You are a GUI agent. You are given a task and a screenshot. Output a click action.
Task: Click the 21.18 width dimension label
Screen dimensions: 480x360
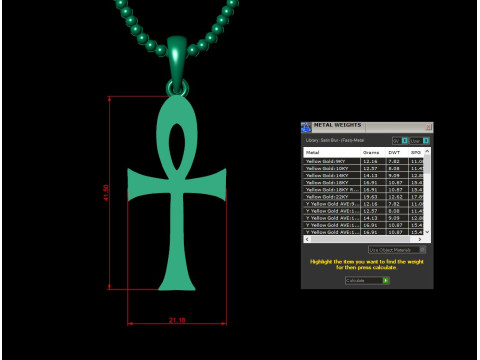click(x=177, y=320)
